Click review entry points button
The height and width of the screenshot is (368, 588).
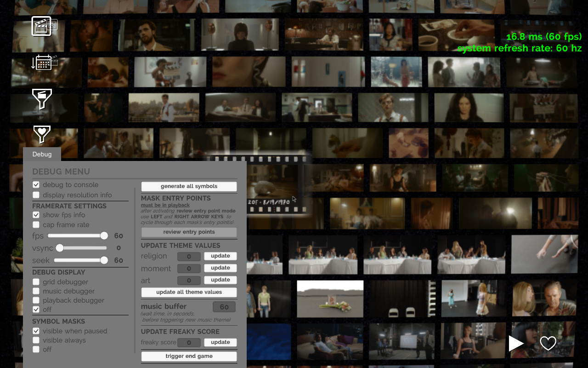click(x=189, y=232)
